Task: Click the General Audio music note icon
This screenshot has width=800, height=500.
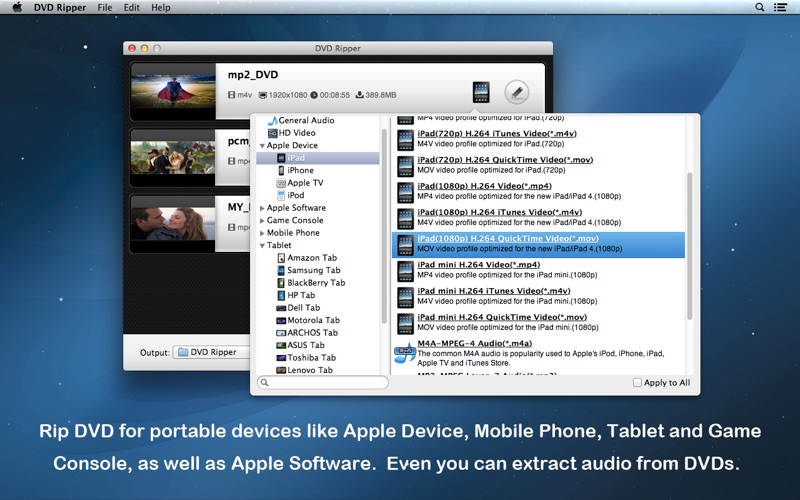Action: [x=272, y=120]
